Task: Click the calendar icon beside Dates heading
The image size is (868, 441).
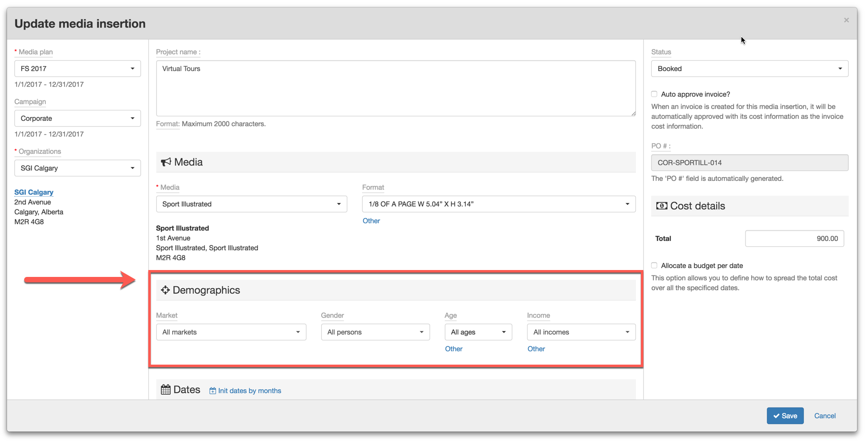Action: [166, 390]
